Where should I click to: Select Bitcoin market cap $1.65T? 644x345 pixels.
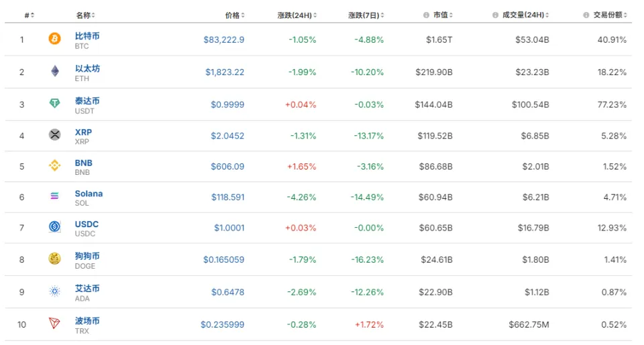coord(439,40)
